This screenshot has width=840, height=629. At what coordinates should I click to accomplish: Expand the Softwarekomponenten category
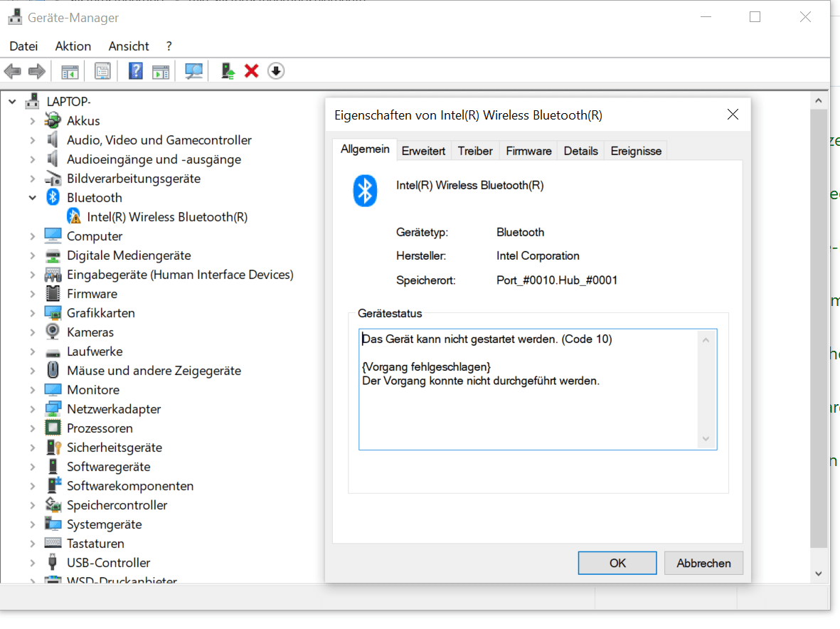(x=32, y=485)
